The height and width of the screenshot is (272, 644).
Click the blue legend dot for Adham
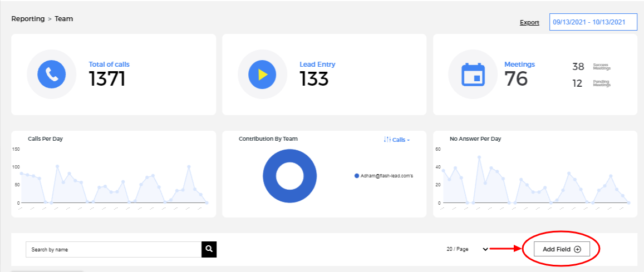[357, 176]
